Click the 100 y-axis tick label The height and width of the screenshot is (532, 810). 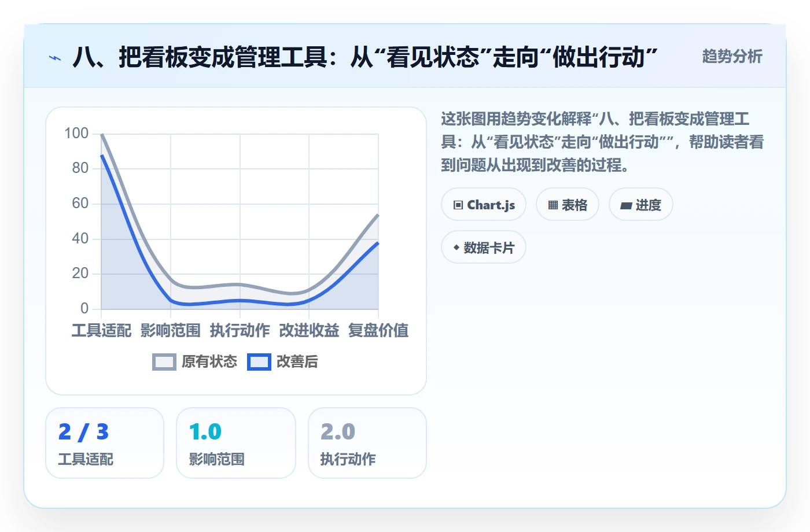[76, 134]
